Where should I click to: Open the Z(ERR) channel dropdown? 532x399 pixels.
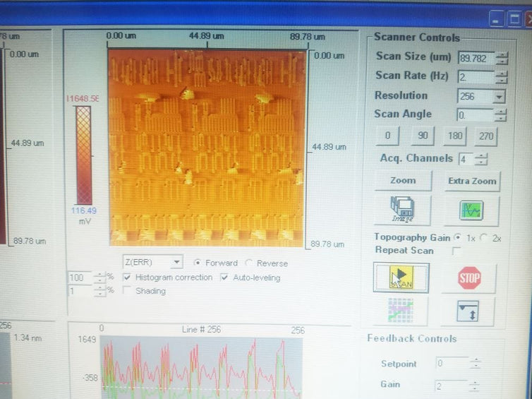tap(177, 262)
